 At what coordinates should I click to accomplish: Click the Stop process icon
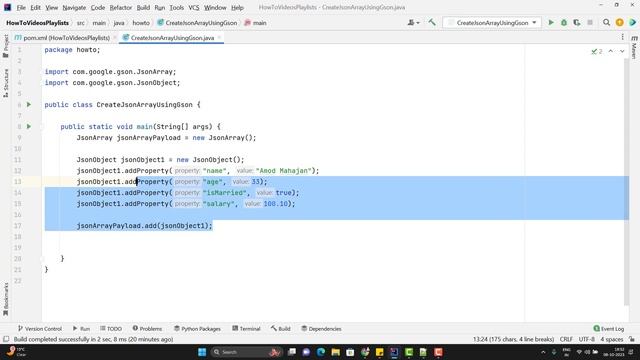[590, 23]
